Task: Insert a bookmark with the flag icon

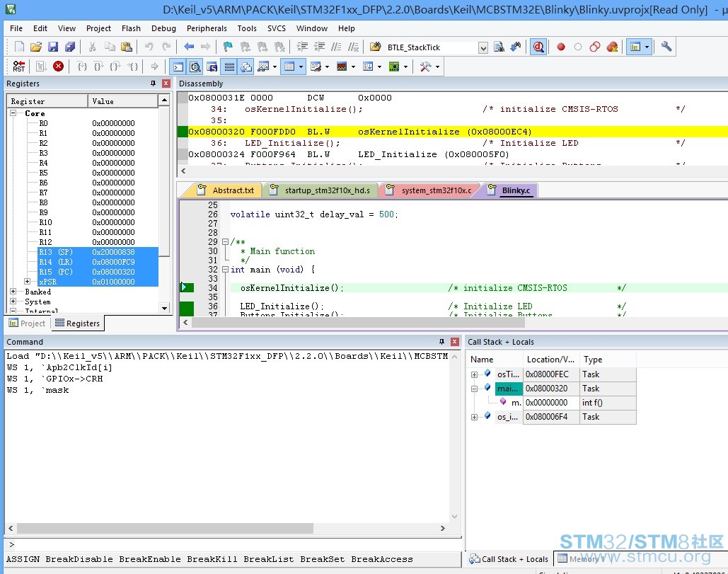Action: pos(228,47)
